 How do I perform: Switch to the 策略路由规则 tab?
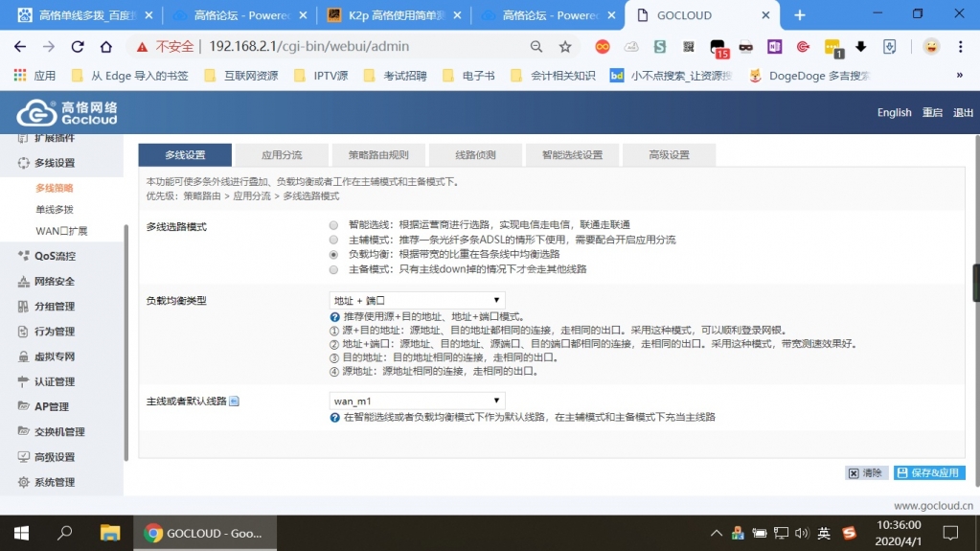378,155
